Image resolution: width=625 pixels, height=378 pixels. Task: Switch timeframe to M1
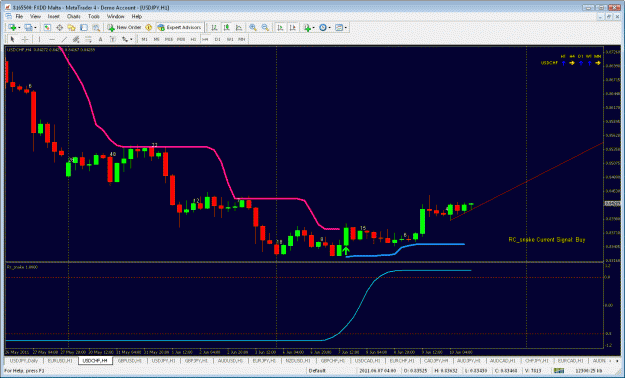point(144,39)
